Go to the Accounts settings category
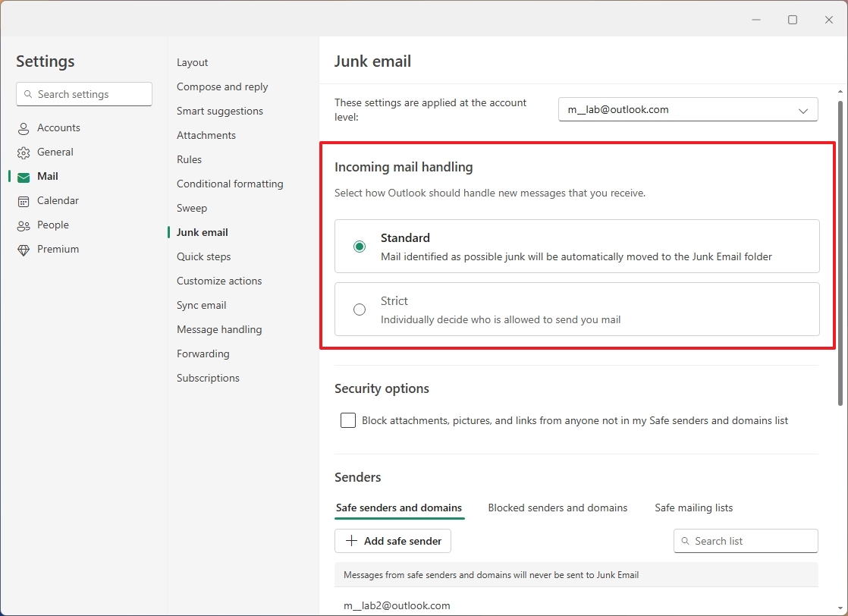This screenshot has height=616, width=848. [x=58, y=127]
